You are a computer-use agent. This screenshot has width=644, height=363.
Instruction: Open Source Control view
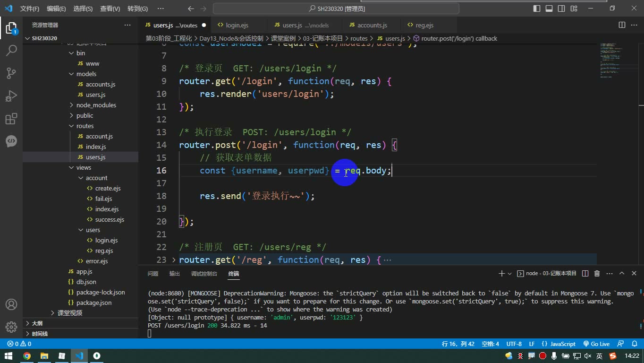[x=11, y=73]
